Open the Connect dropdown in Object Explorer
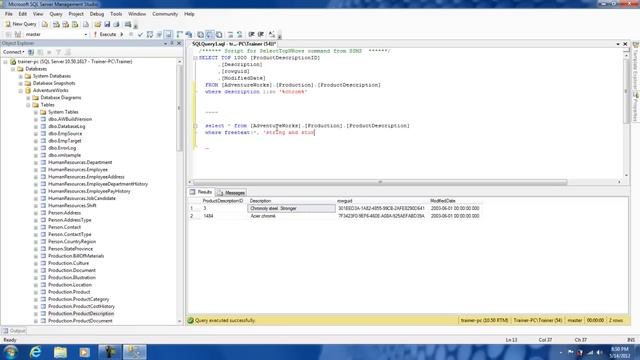640x360 pixels. click(x=13, y=52)
